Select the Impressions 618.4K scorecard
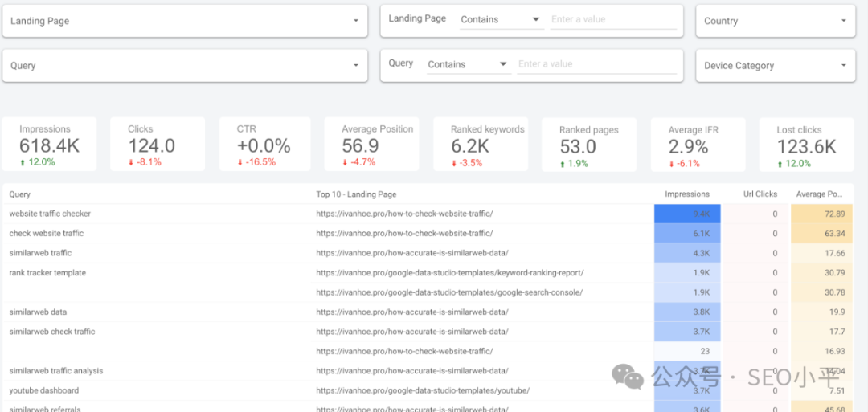The width and height of the screenshot is (868, 412). (x=49, y=145)
